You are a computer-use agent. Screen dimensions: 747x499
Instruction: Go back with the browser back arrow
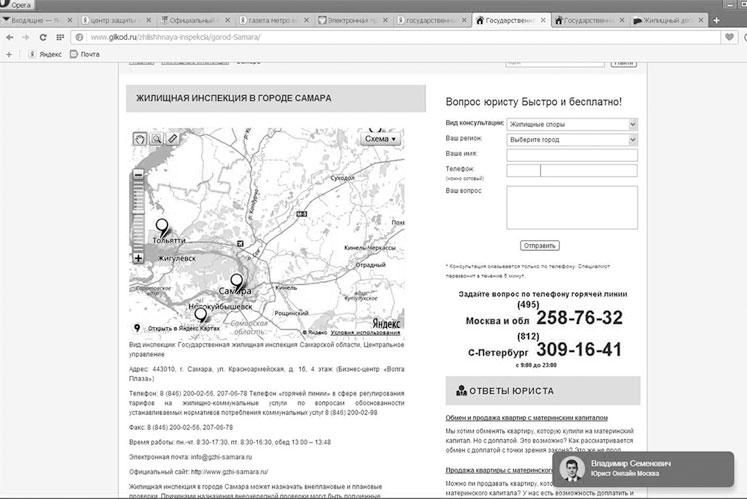pos(10,37)
